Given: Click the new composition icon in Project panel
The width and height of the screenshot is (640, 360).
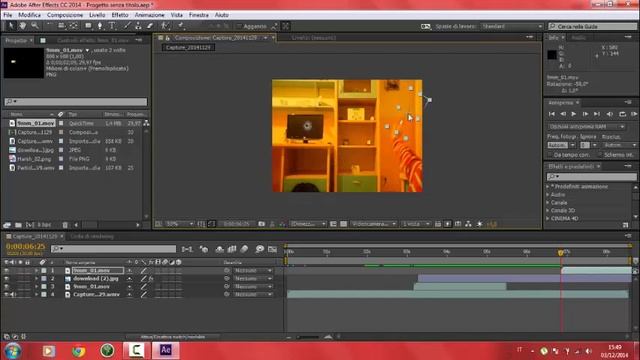Looking at the screenshot, I should pyautogui.click(x=30, y=225).
